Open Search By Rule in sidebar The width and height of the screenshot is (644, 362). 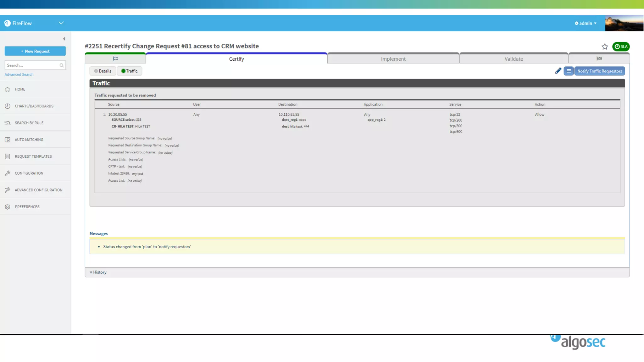pyautogui.click(x=29, y=123)
